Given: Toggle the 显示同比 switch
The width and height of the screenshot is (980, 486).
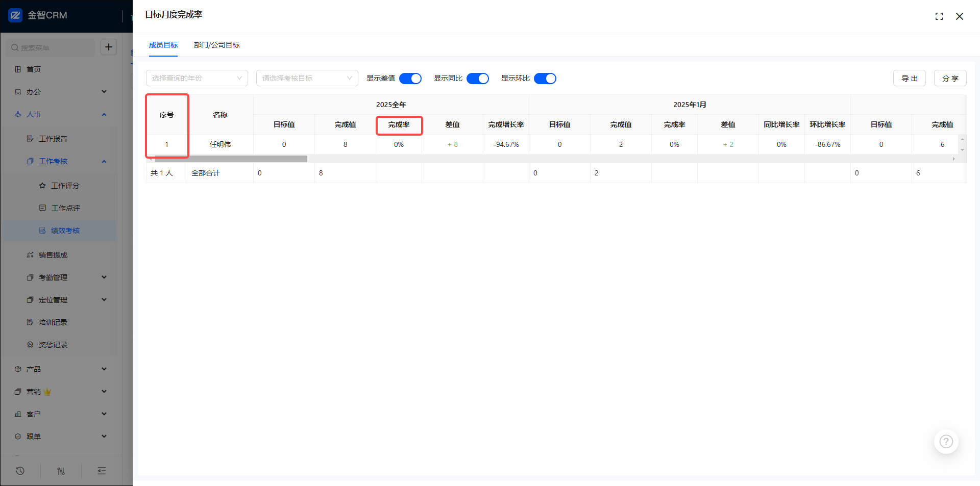Looking at the screenshot, I should tap(478, 79).
